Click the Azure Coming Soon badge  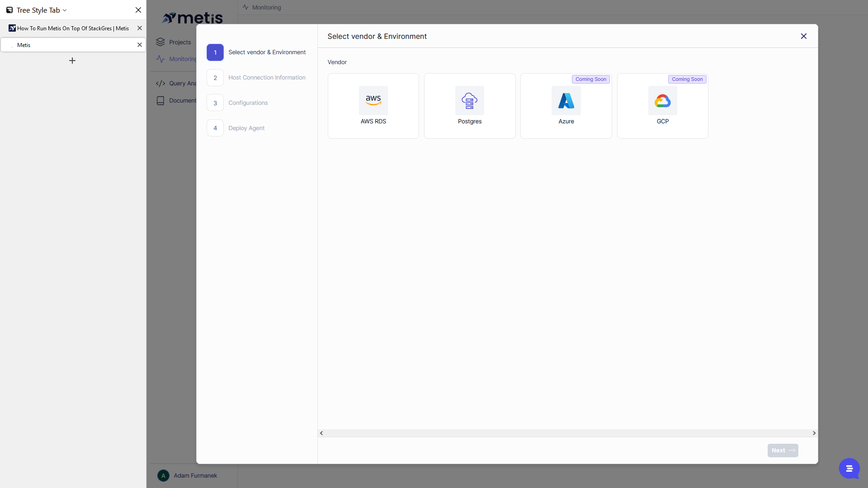591,79
